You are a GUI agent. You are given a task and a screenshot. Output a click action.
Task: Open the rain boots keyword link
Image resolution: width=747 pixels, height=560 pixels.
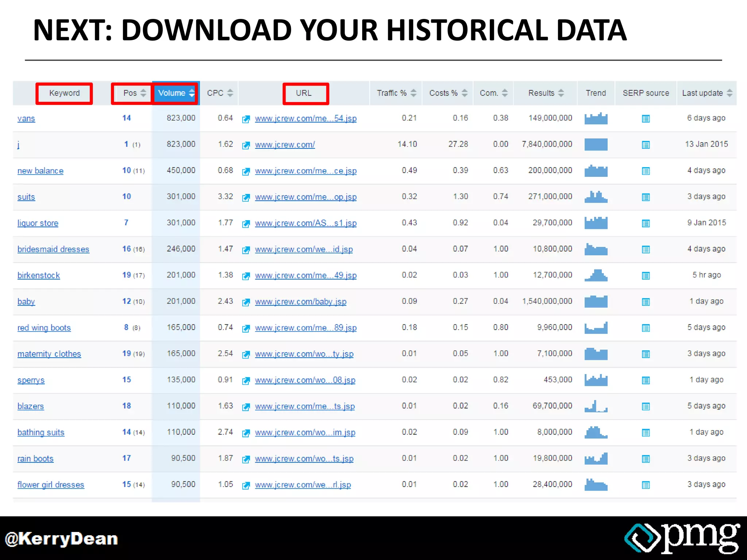[35, 459]
